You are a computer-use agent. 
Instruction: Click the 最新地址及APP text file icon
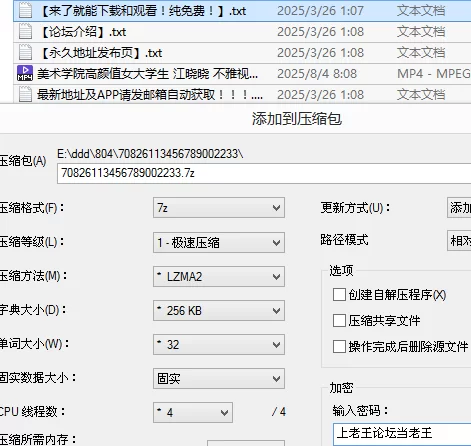coord(25,95)
